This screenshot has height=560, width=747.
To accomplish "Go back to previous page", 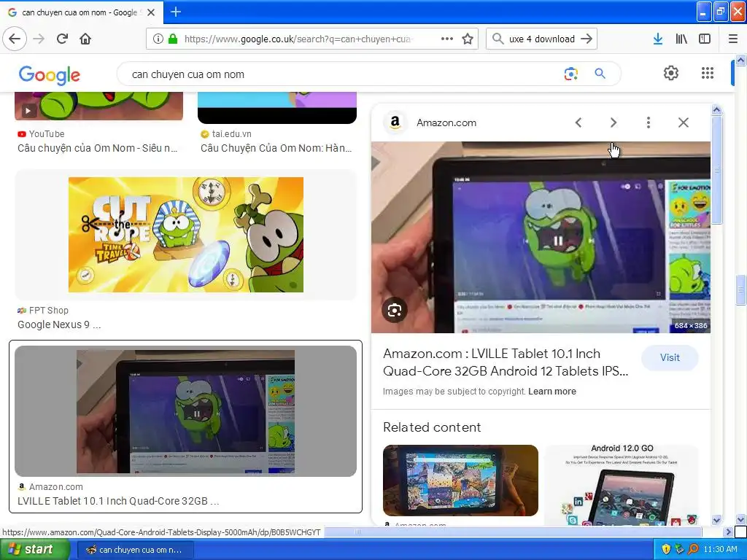I will coord(15,39).
